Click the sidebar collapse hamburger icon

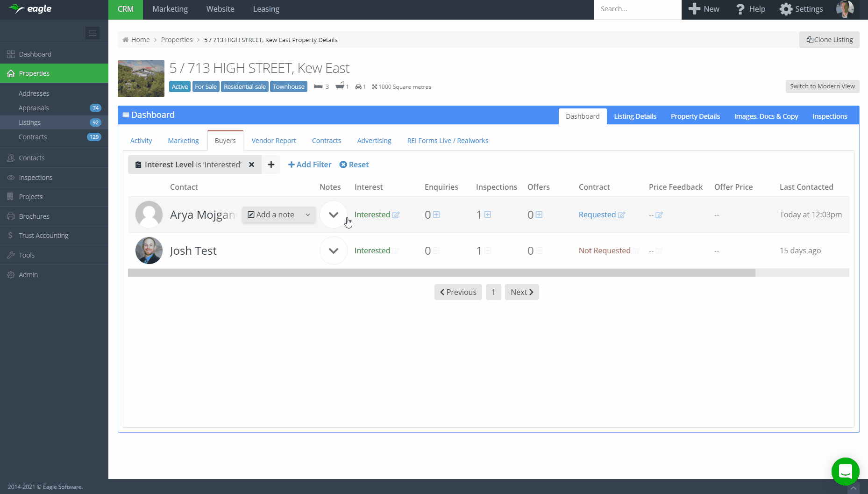coord(92,33)
